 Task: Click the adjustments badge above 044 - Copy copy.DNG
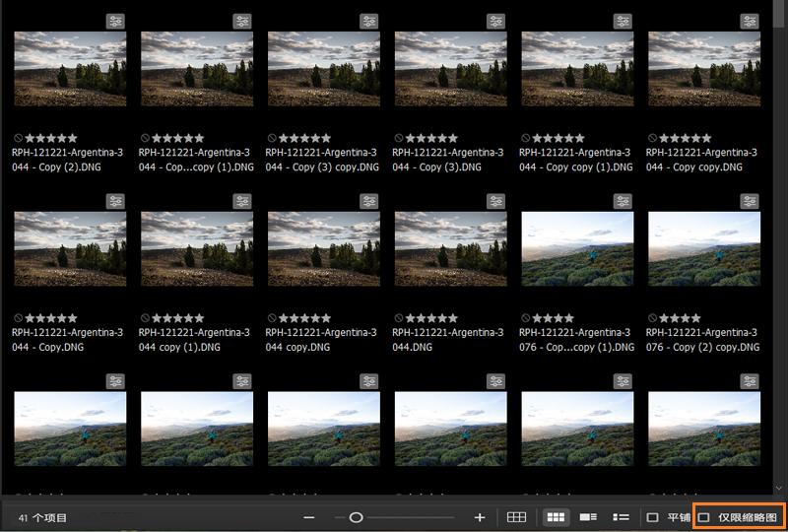pos(750,22)
